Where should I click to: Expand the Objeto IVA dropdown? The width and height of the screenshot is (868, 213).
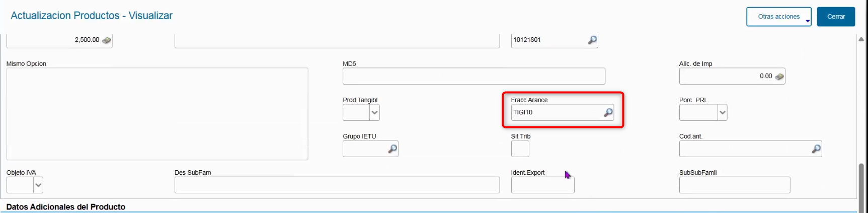tap(38, 185)
